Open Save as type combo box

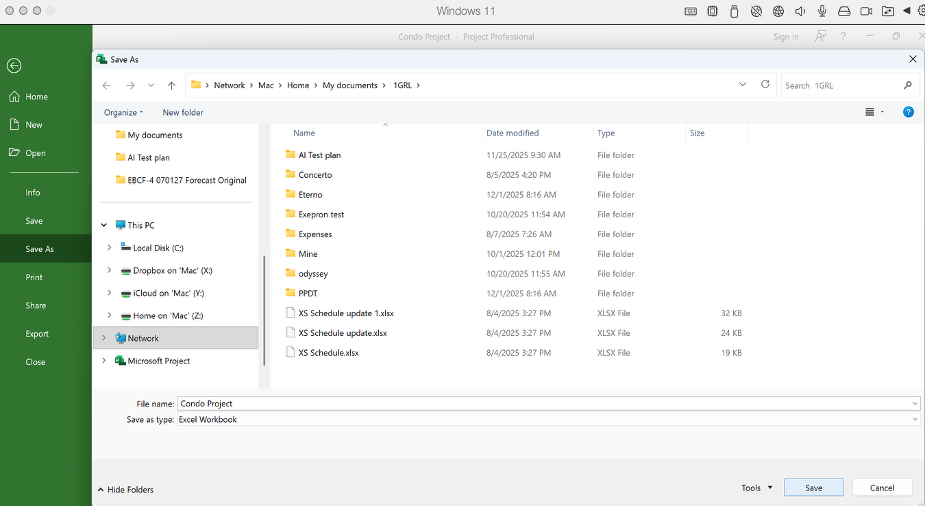tap(548, 419)
